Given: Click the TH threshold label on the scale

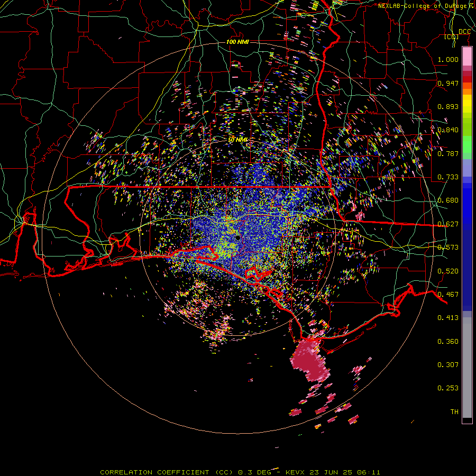Looking at the screenshot, I should 454,412.
